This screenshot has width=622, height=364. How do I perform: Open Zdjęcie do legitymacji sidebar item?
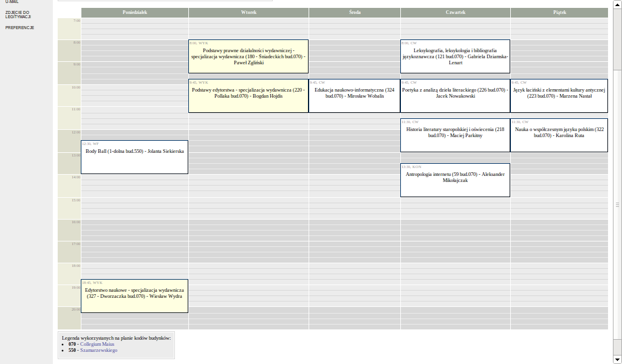click(x=18, y=14)
